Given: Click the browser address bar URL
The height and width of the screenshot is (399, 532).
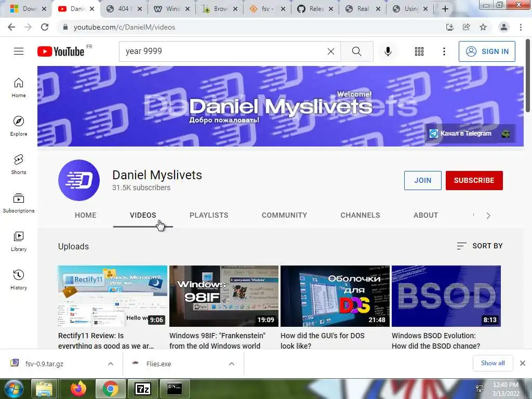Looking at the screenshot, I should pyautogui.click(x=124, y=27).
